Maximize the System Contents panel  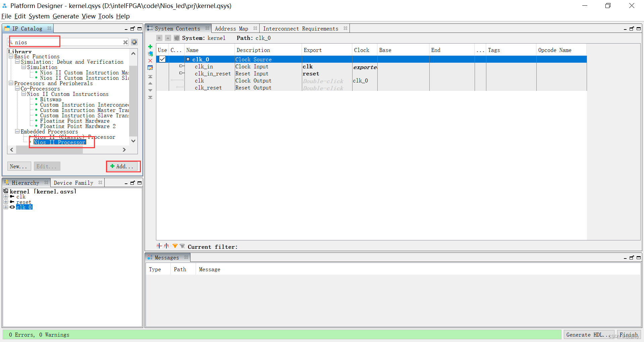639,28
